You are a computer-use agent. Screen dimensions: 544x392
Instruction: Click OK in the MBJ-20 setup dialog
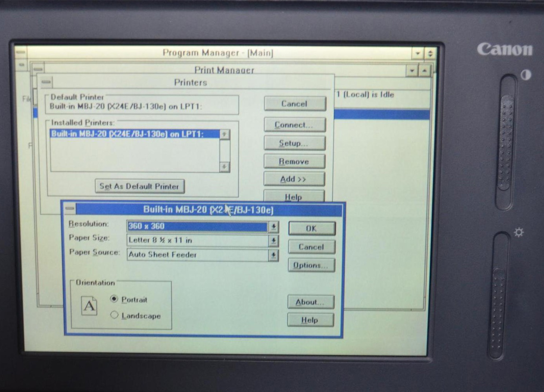(312, 228)
